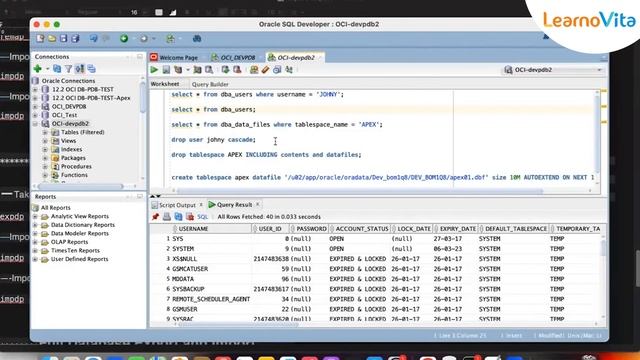The image size is (640, 360).
Task: Click the Filter funnel icon in Connections panel
Action: coord(69,69)
